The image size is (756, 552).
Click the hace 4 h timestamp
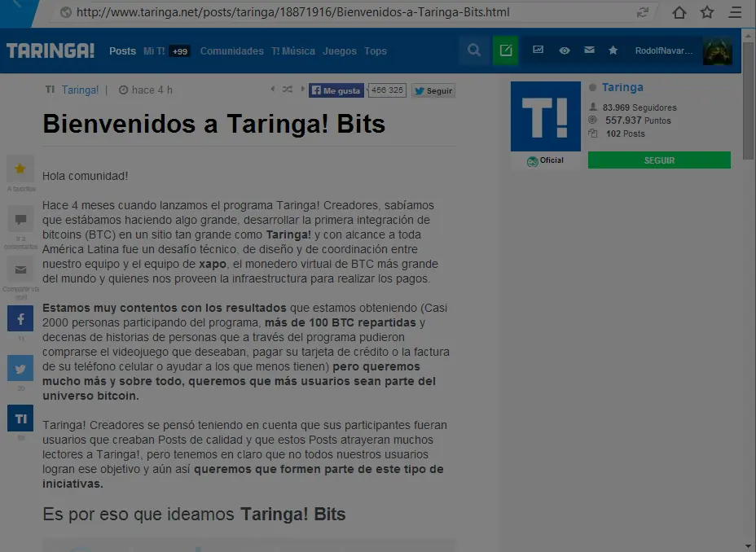152,90
